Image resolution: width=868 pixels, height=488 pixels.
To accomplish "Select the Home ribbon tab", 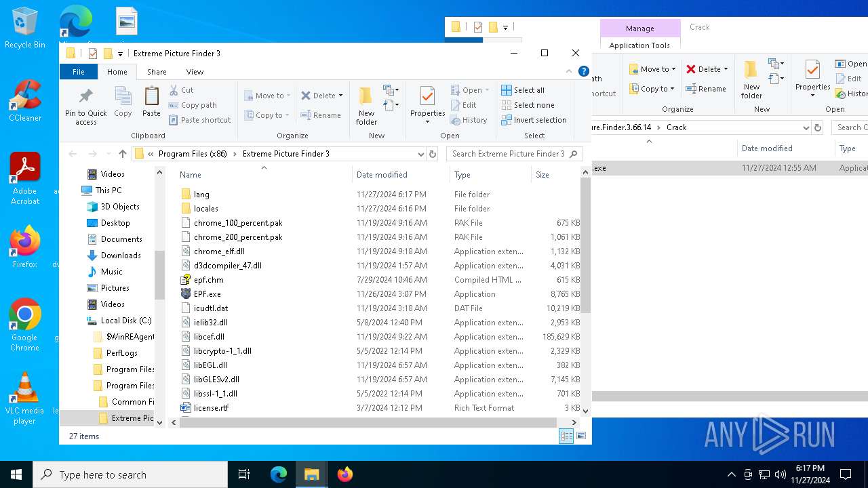I will (x=117, y=72).
